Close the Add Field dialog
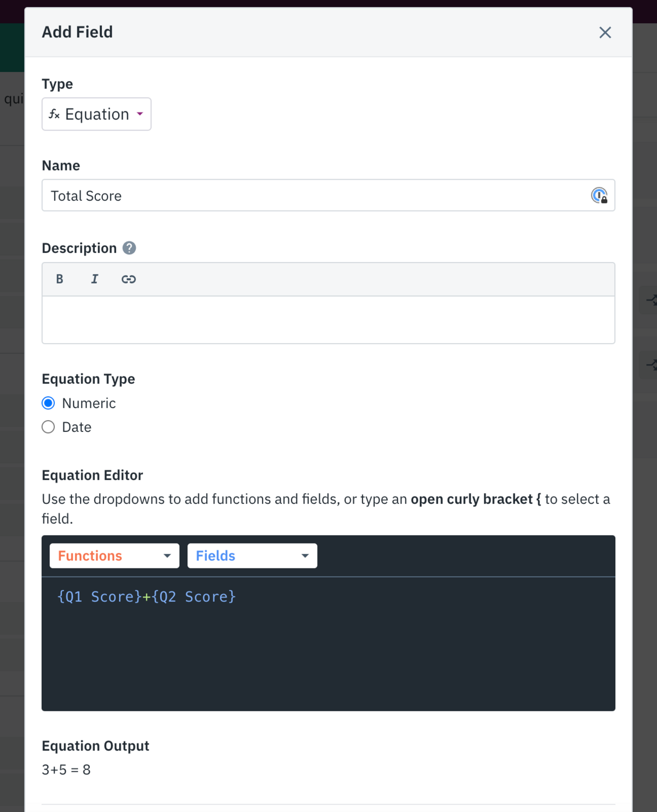Viewport: 657px width, 812px height. 604,32
